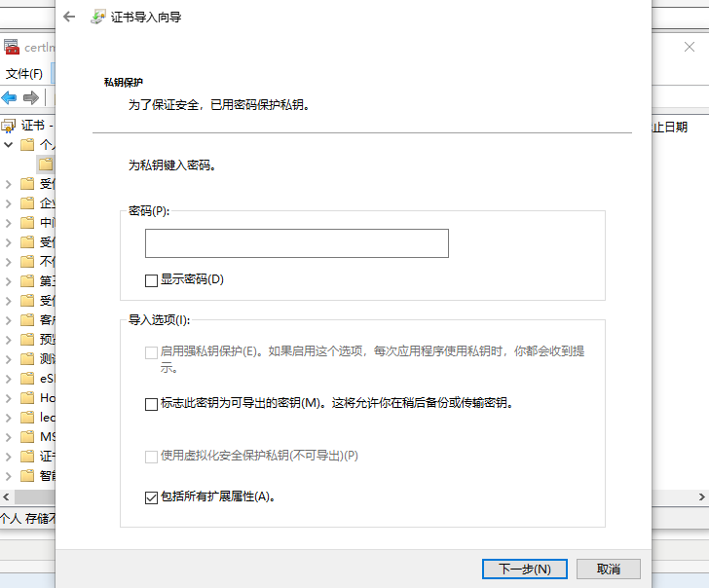Click folder icon of 测 tree item
The image size is (709, 588).
27,359
